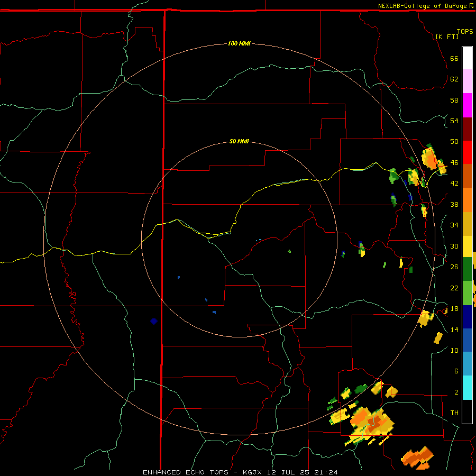Select the light green 22 kft legend swatch
The image size is (476, 476).
coord(467,293)
